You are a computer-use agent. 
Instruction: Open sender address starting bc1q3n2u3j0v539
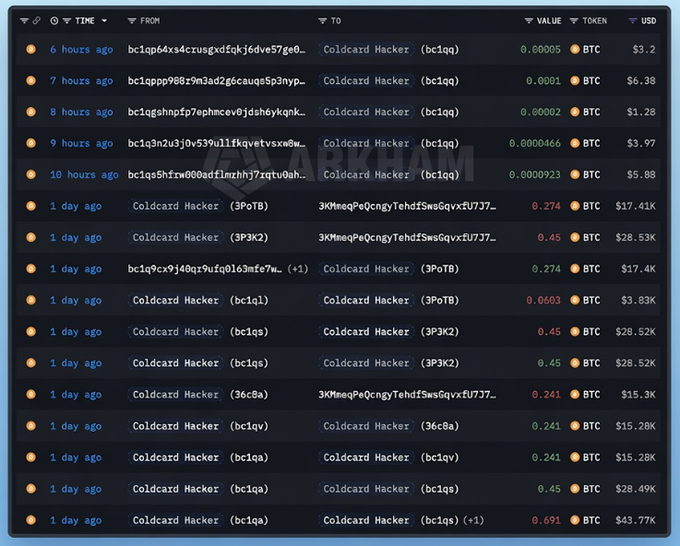216,143
